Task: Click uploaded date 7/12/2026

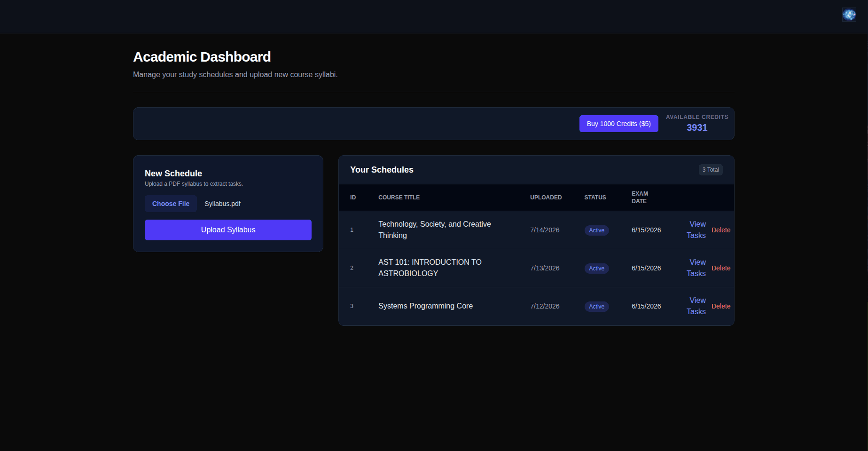Action: 545,306
